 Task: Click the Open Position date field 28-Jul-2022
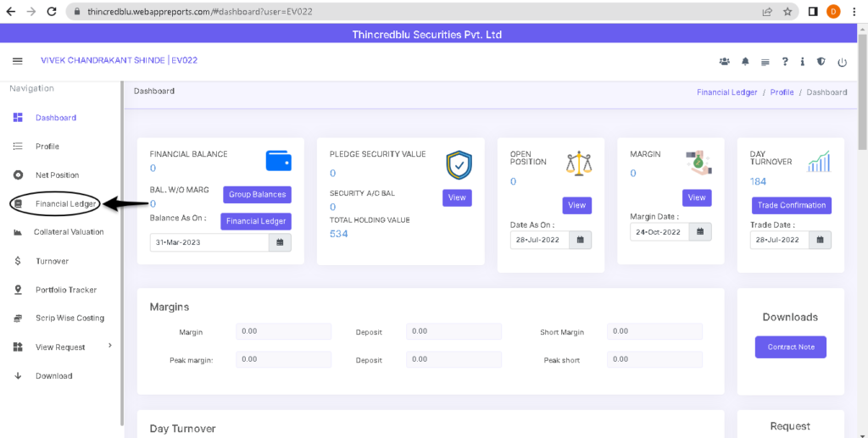pos(540,240)
